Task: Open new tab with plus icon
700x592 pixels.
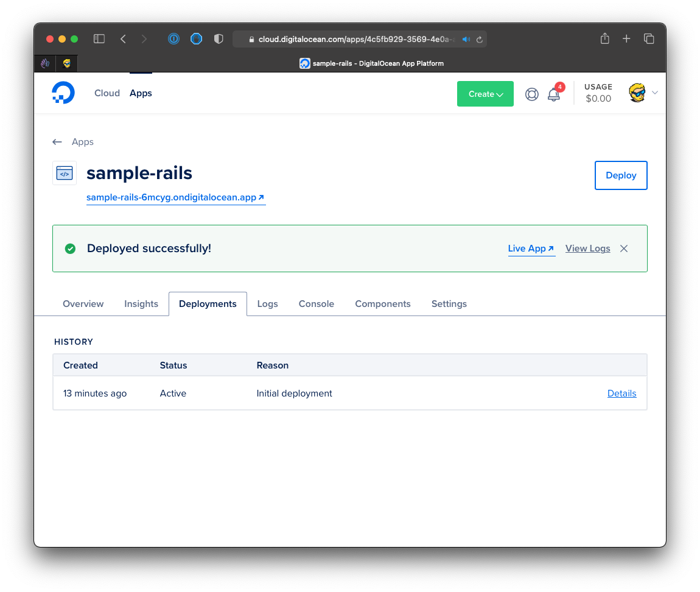Action: click(x=626, y=39)
